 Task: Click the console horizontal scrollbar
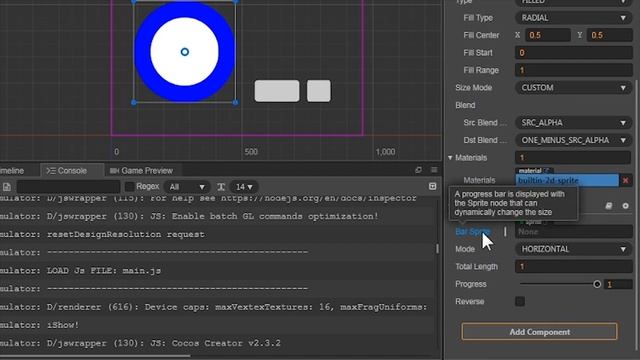95,356
